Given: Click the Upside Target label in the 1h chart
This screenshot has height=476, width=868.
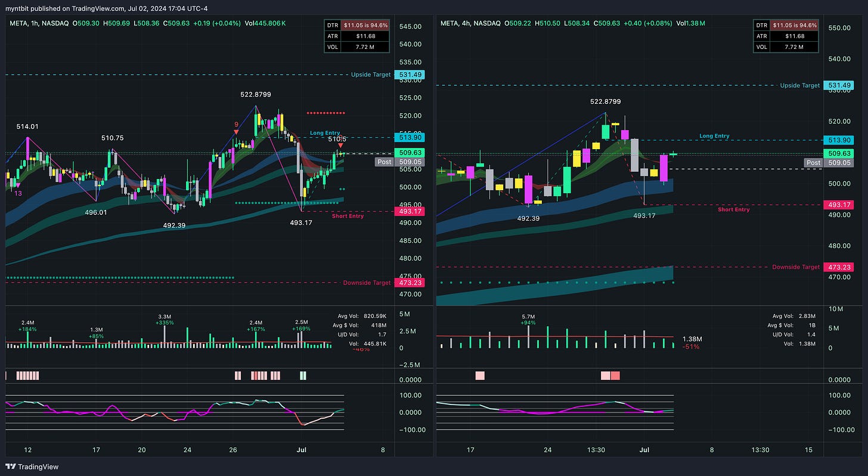Looking at the screenshot, I should point(371,75).
